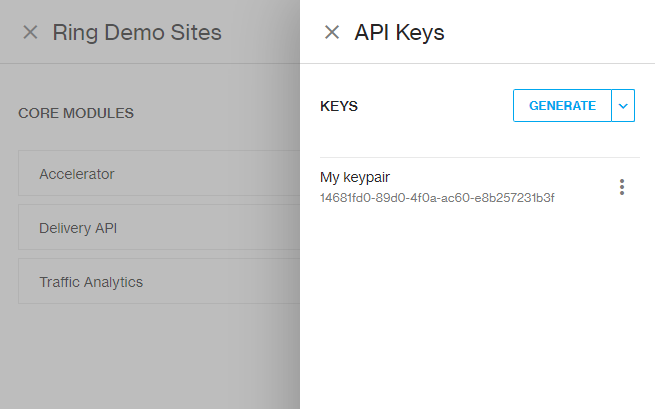Image resolution: width=655 pixels, height=409 pixels.
Task: Click the dimmed area below Traffic Analytics
Action: click(x=150, y=355)
